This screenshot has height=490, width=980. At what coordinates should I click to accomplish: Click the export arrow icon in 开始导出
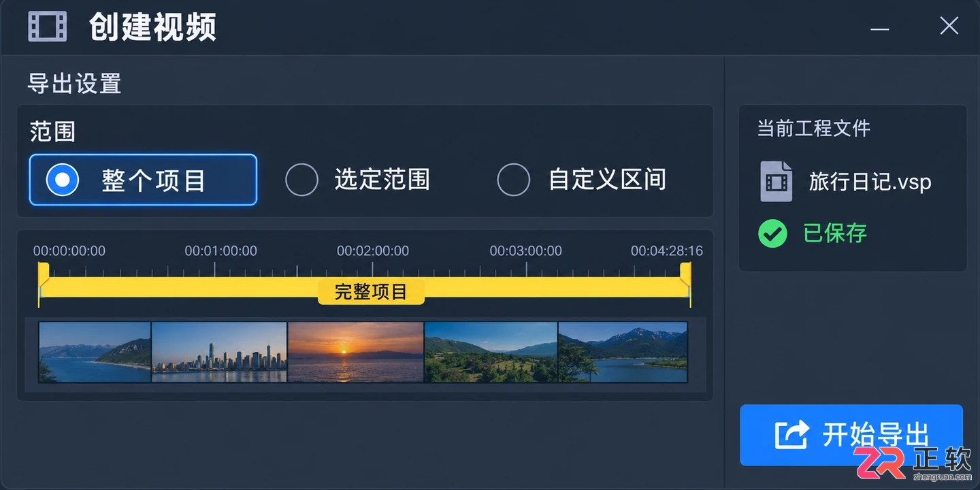[791, 435]
